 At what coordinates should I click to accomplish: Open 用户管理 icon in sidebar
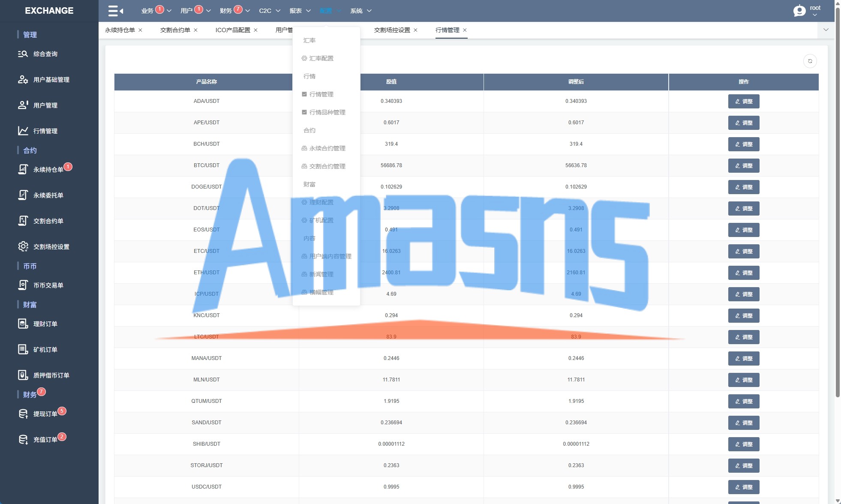click(x=23, y=105)
